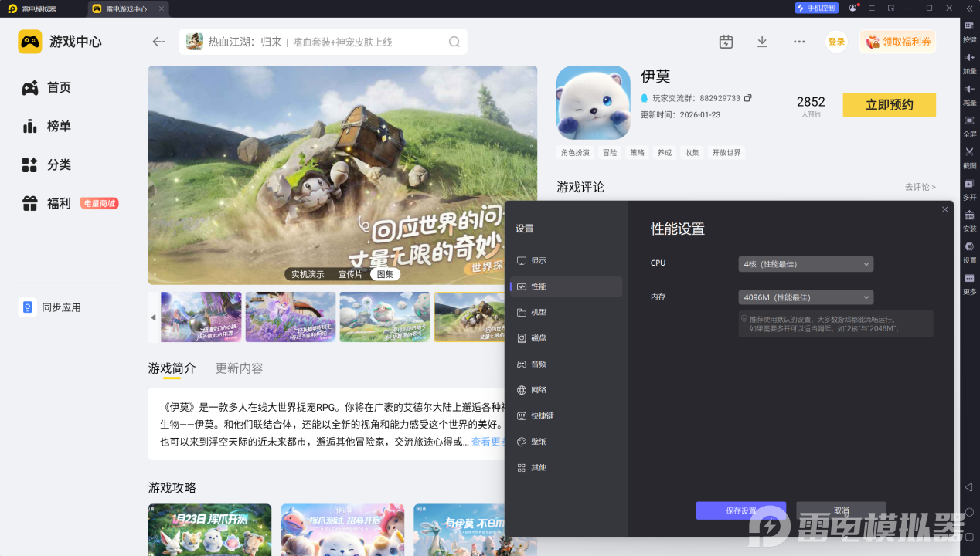Expand the 内存 memory dropdown
This screenshot has width=980, height=556.
(805, 297)
